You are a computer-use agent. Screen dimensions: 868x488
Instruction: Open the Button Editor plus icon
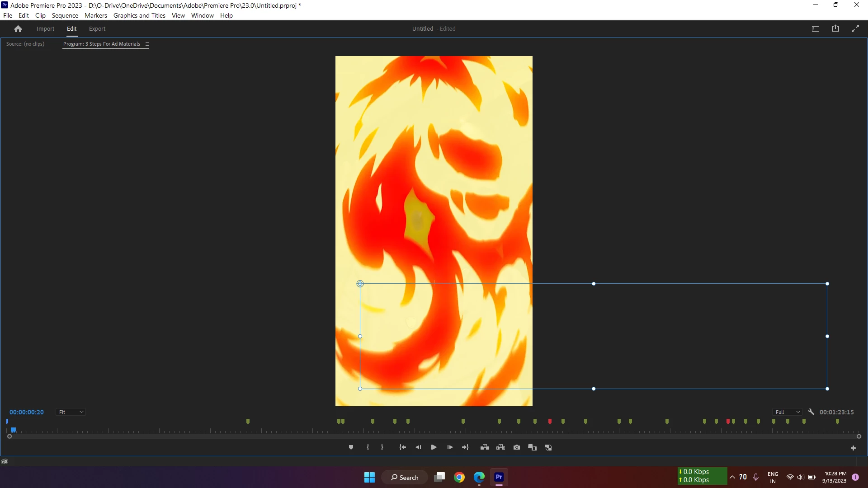853,448
